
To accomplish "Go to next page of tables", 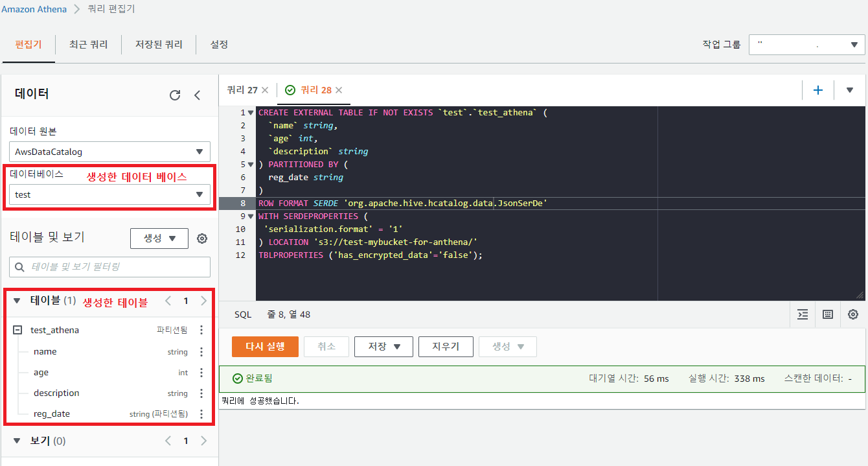I will [203, 301].
